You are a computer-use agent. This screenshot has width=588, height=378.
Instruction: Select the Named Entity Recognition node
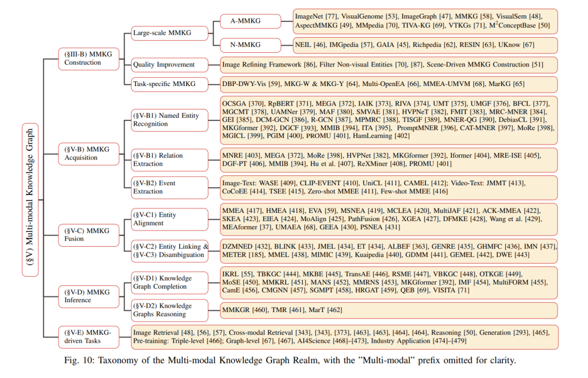pos(169,120)
